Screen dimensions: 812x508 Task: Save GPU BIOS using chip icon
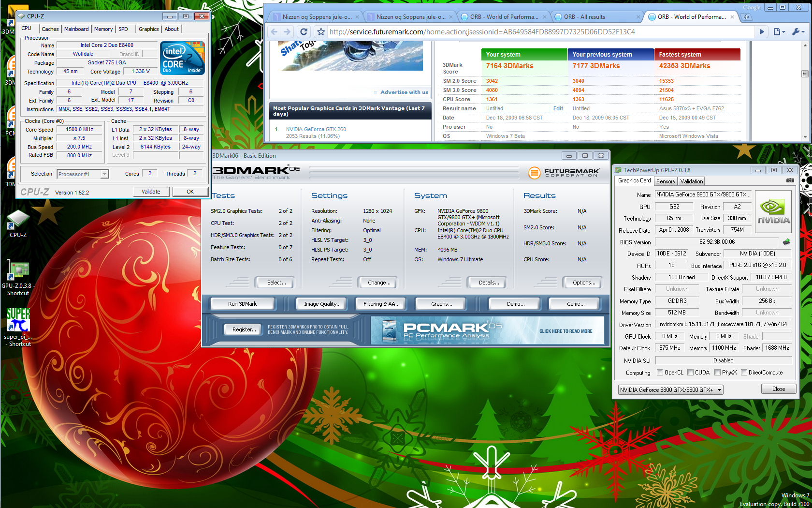pos(786,241)
